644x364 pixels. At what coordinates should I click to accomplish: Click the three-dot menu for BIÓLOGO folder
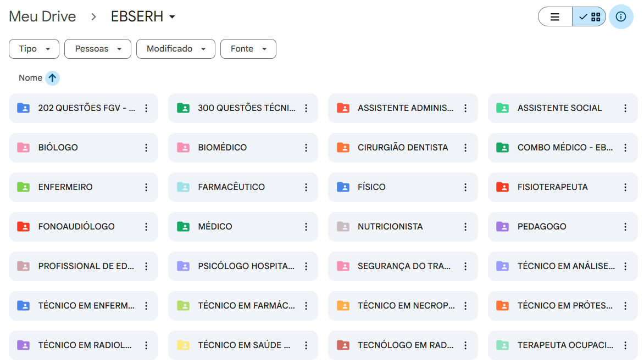146,148
